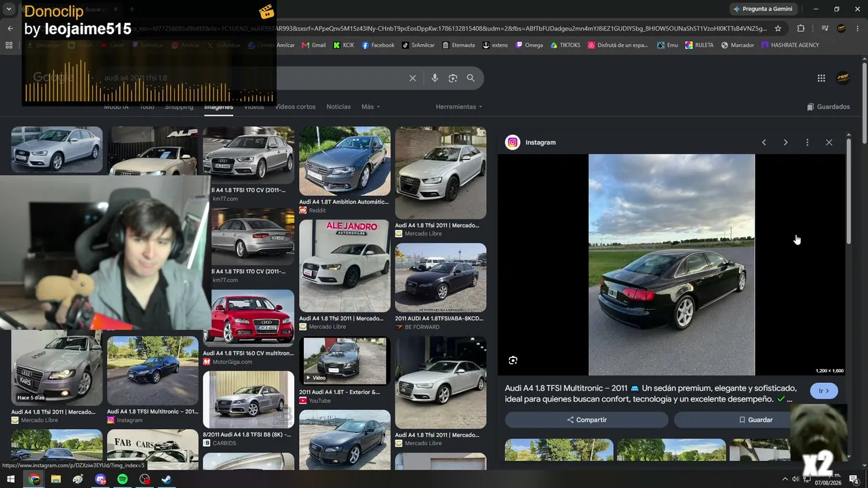868x488 pixels.
Task: Switch to the Videos cortos tab
Action: 295,106
